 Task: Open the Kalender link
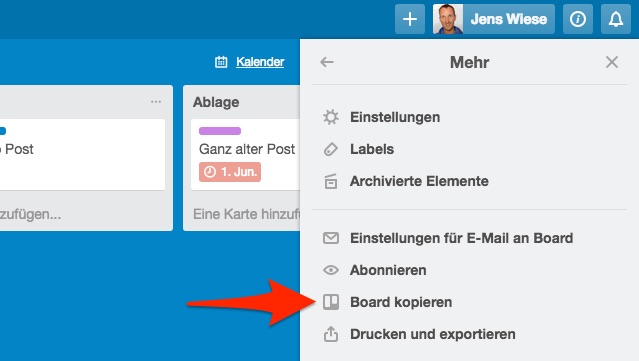(260, 62)
